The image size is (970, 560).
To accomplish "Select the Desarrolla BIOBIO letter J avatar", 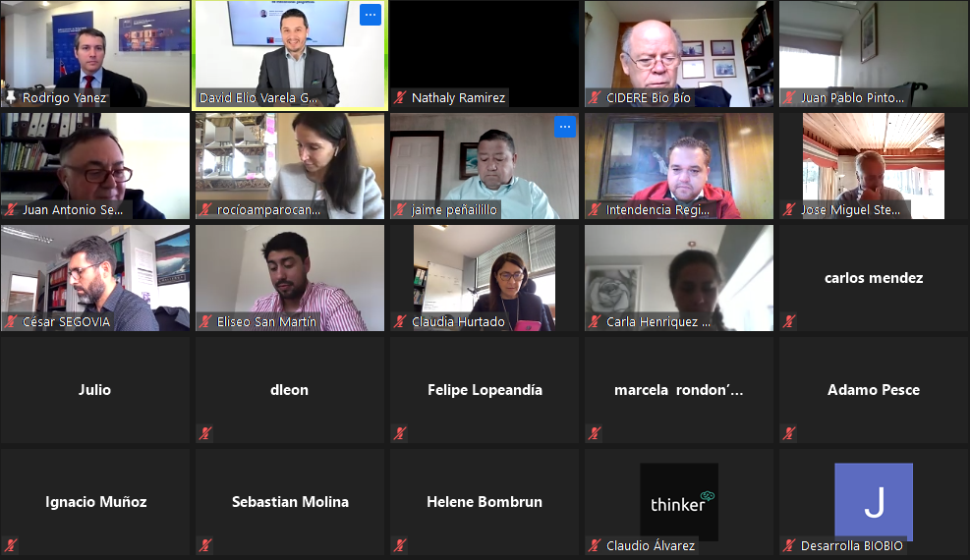I will tap(874, 501).
